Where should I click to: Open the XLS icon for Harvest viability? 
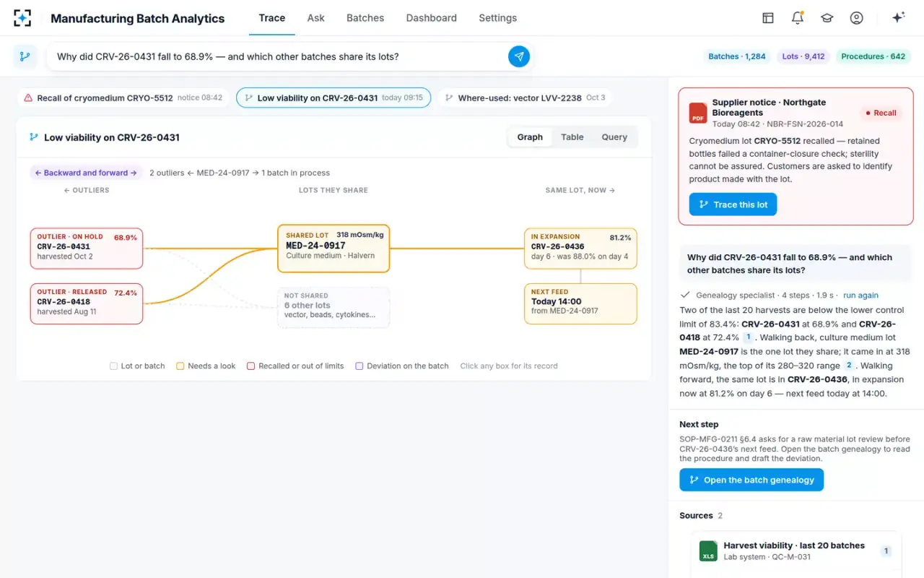(x=708, y=551)
